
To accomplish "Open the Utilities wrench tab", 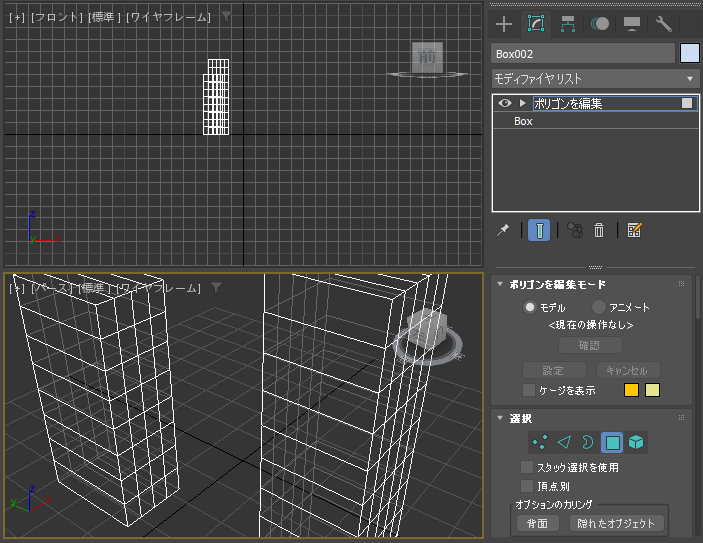I will (x=664, y=24).
